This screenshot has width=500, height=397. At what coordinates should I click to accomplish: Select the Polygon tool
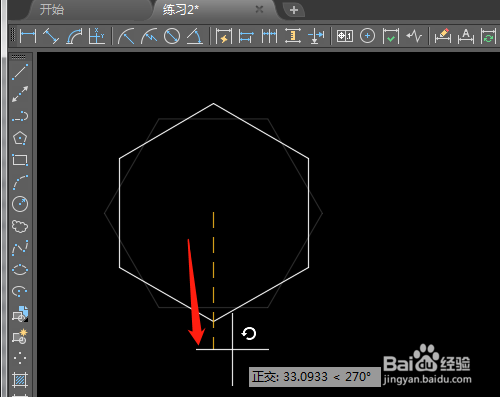click(20, 138)
